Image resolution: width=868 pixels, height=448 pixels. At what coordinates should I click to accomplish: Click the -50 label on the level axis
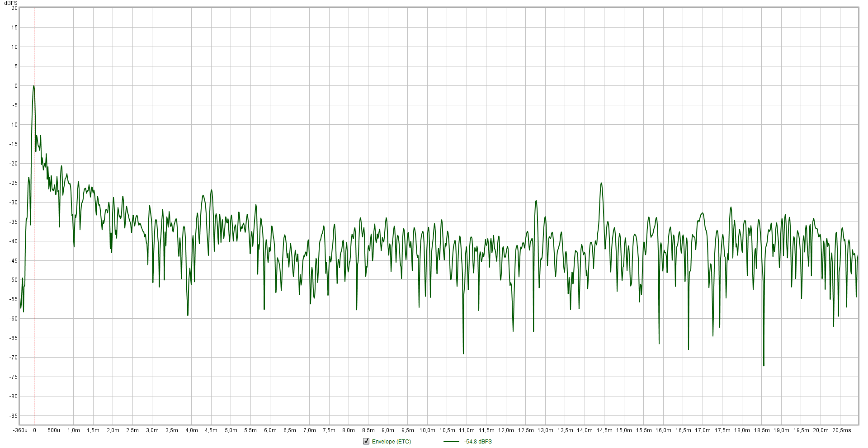coord(14,280)
